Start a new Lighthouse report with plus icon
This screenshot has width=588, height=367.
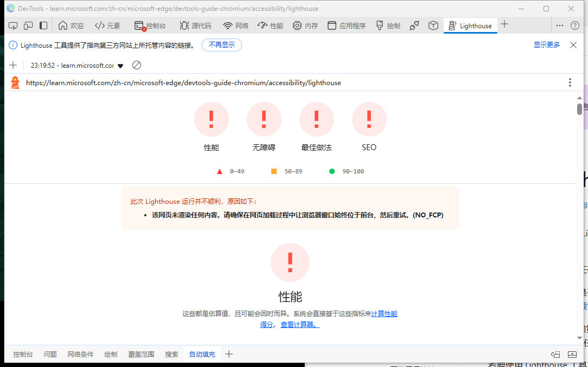tap(13, 65)
